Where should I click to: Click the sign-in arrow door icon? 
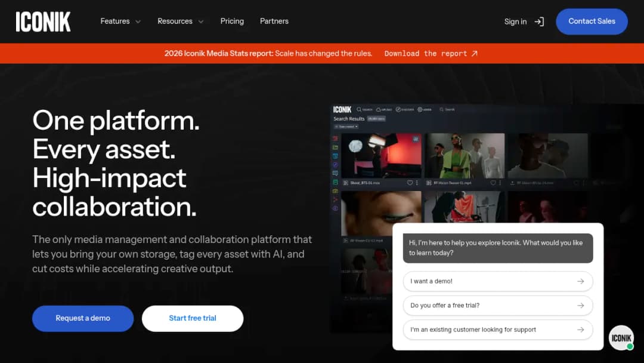click(x=539, y=21)
